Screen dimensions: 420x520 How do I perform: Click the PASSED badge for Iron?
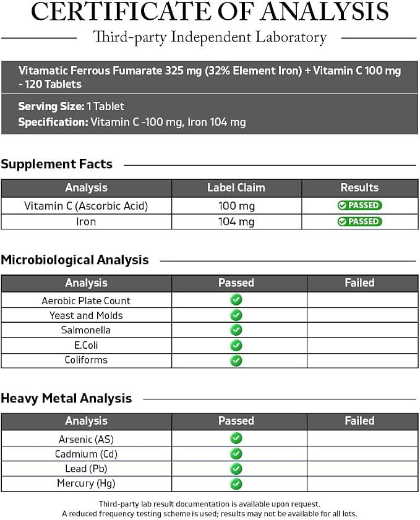(359, 221)
